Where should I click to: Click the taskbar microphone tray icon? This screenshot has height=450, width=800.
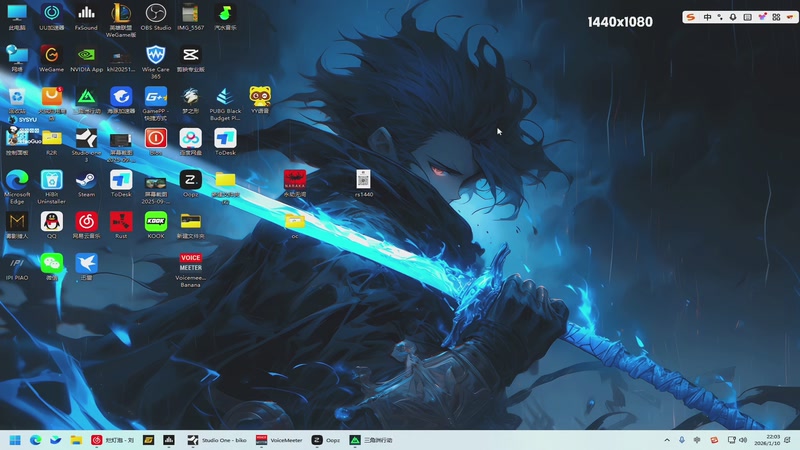(x=682, y=440)
